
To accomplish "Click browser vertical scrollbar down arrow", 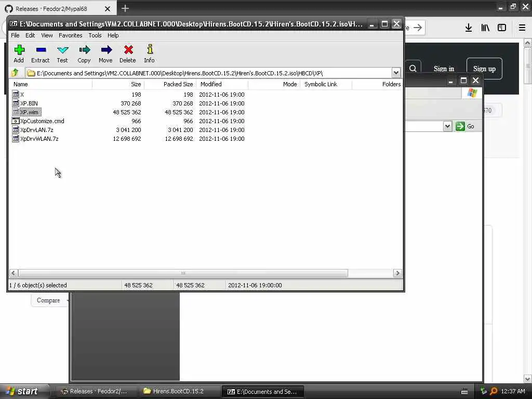I will pos(528,379).
